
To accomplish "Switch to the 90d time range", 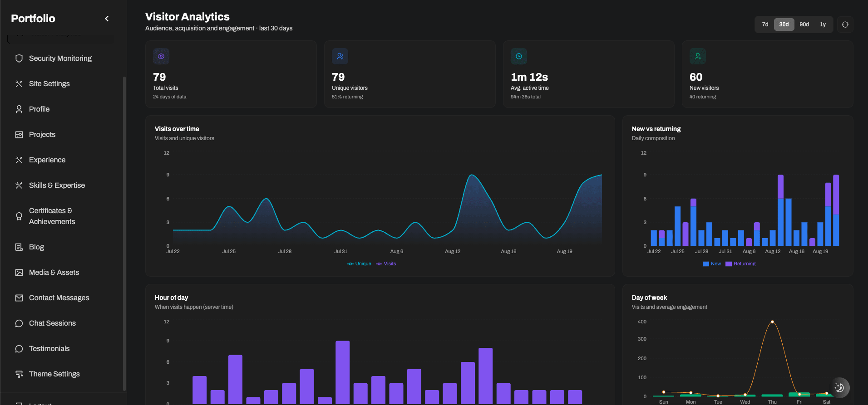I will 804,24.
